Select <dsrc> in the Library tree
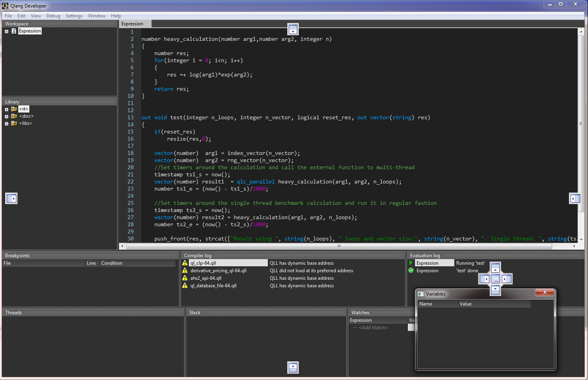 coord(26,116)
